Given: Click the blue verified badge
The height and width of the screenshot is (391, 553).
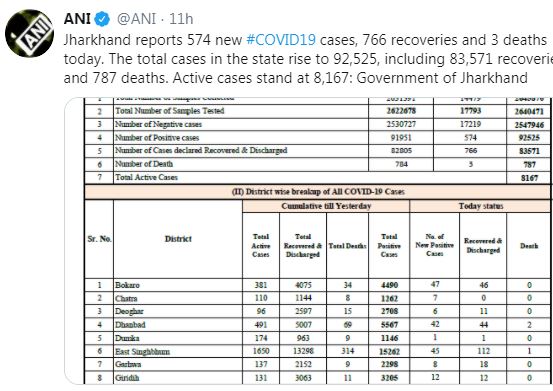Looking at the screenshot, I should point(103,19).
